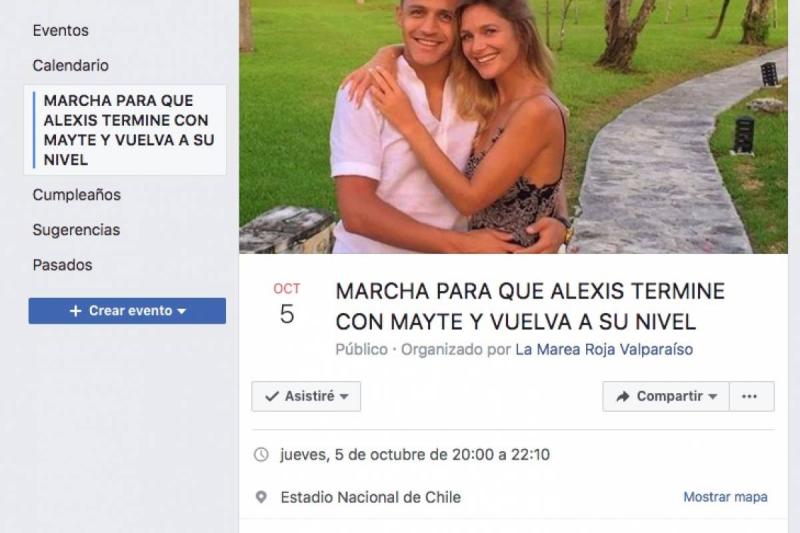Click the location pin icon

coord(261,497)
